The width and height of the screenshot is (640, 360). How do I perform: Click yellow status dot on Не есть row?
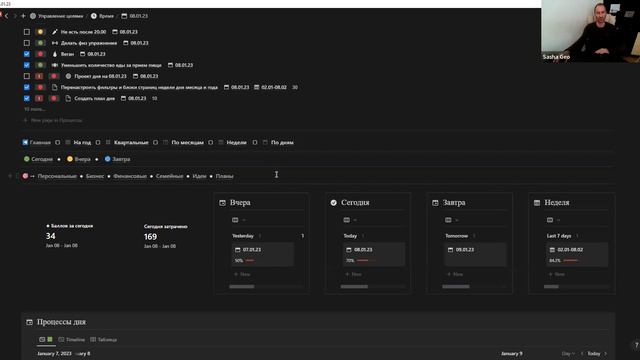click(x=40, y=32)
